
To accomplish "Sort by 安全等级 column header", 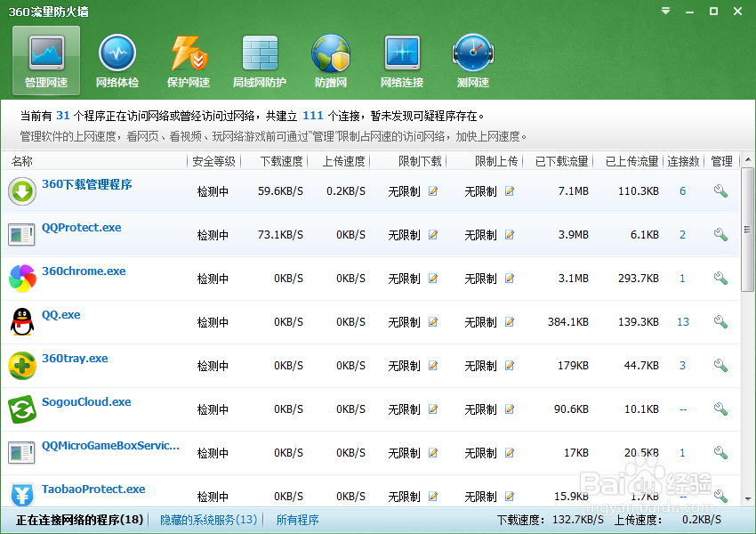I will [213, 161].
